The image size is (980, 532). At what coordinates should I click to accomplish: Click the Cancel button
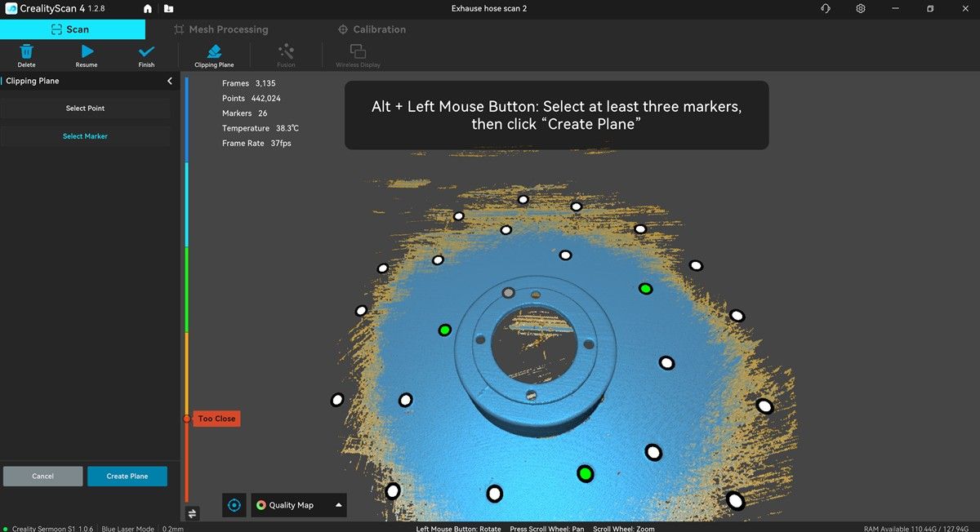coord(42,477)
